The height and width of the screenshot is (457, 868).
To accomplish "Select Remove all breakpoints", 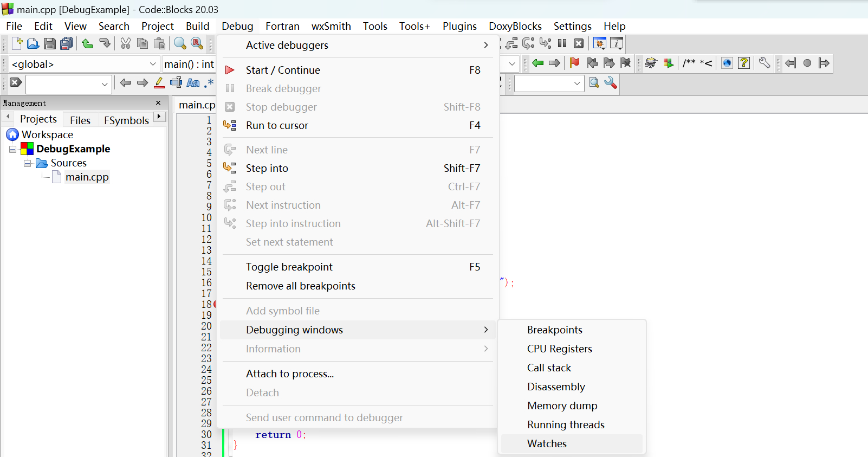I will [x=358, y=286].
